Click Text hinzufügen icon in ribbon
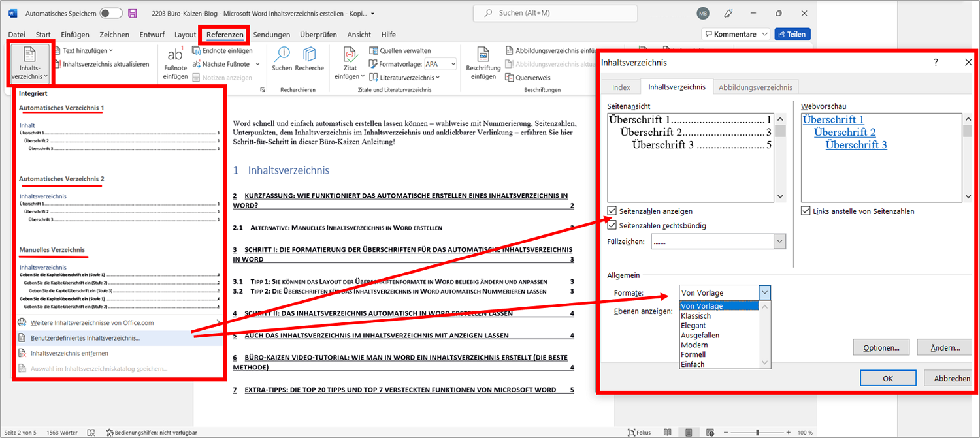This screenshot has height=438, width=980. pos(57,51)
